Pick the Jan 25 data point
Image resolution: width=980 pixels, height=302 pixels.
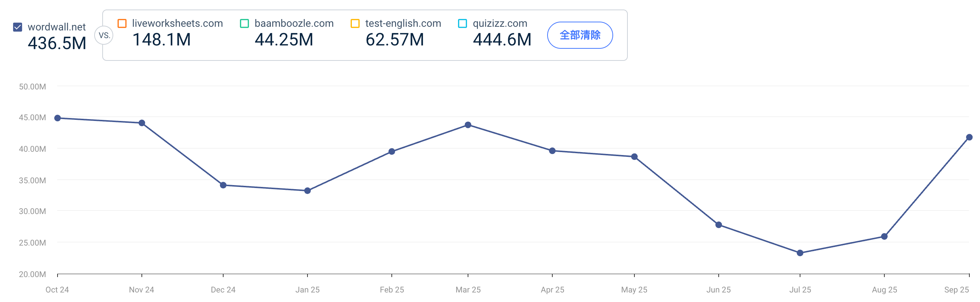(307, 191)
